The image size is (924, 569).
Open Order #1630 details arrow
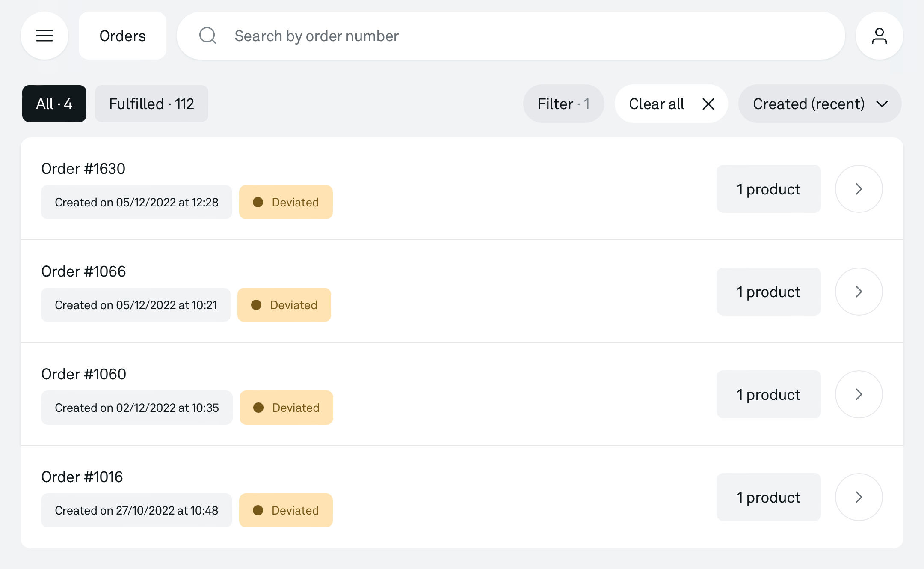tap(859, 189)
